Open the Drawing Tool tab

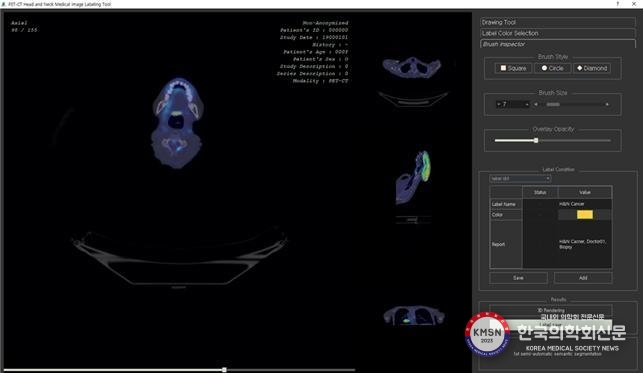(x=558, y=22)
